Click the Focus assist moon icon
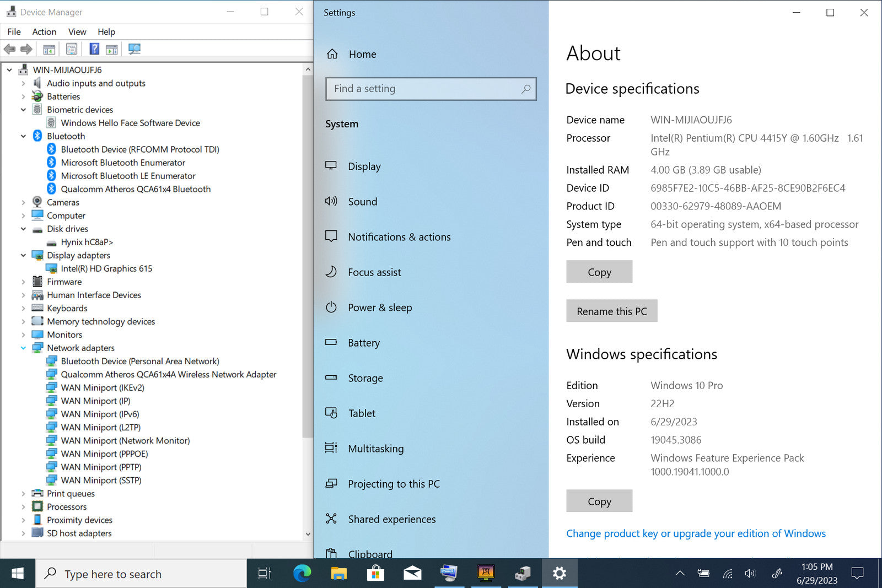Viewport: 882px width, 588px height. [331, 272]
